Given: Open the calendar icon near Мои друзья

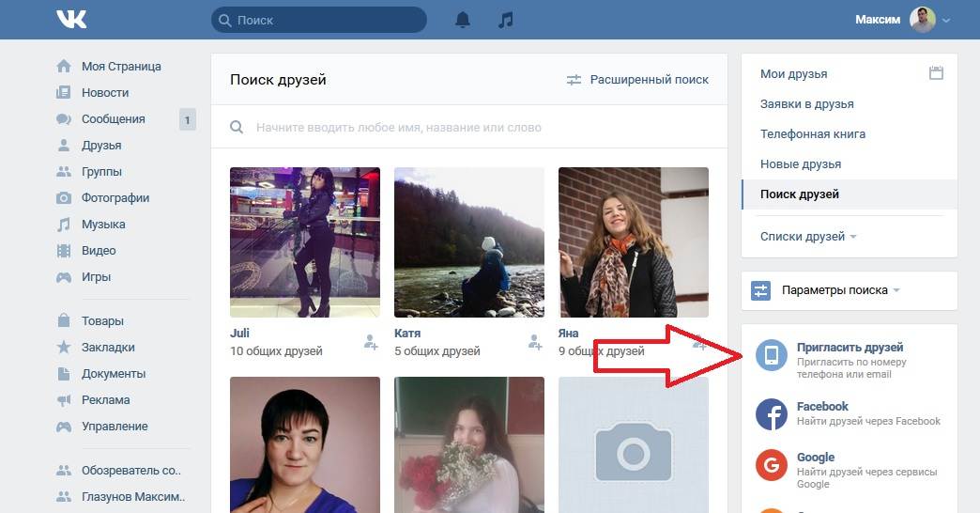Looking at the screenshot, I should (936, 72).
